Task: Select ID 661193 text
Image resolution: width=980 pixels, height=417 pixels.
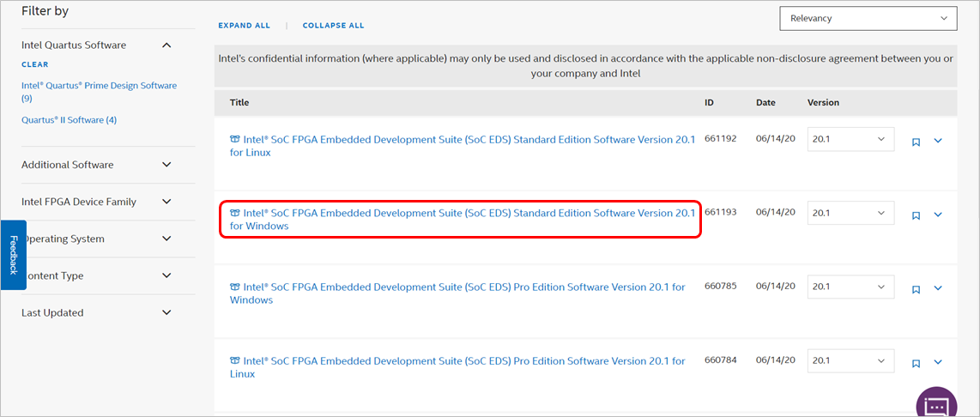Action: coord(721,212)
